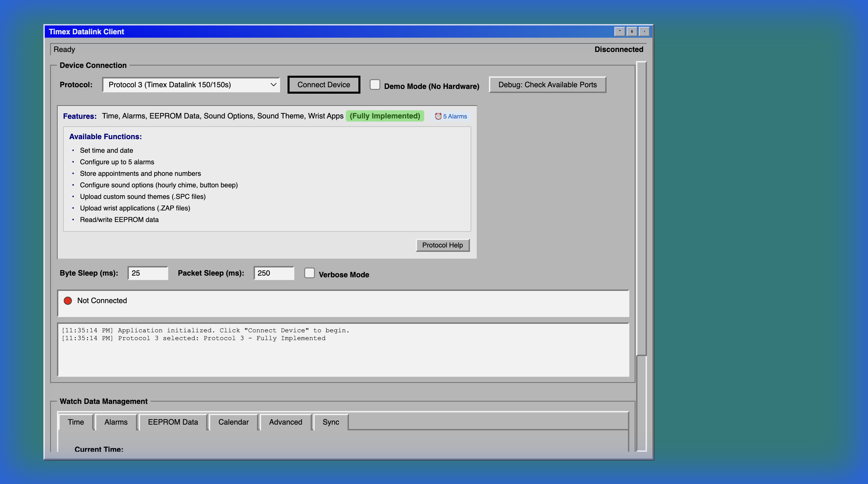Viewport: 868px width, 484px height.
Task: Open the Advanced tab
Action: (x=285, y=422)
